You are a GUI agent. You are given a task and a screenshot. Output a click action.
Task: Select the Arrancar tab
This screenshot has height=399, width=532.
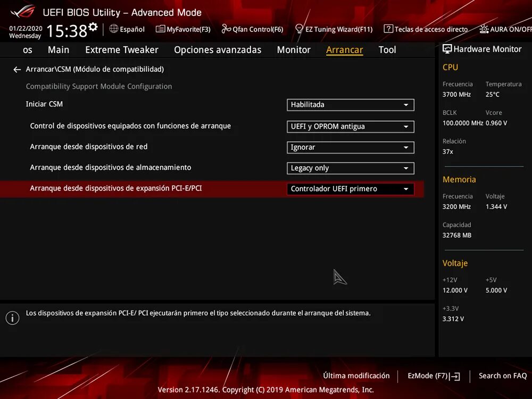pyautogui.click(x=344, y=50)
